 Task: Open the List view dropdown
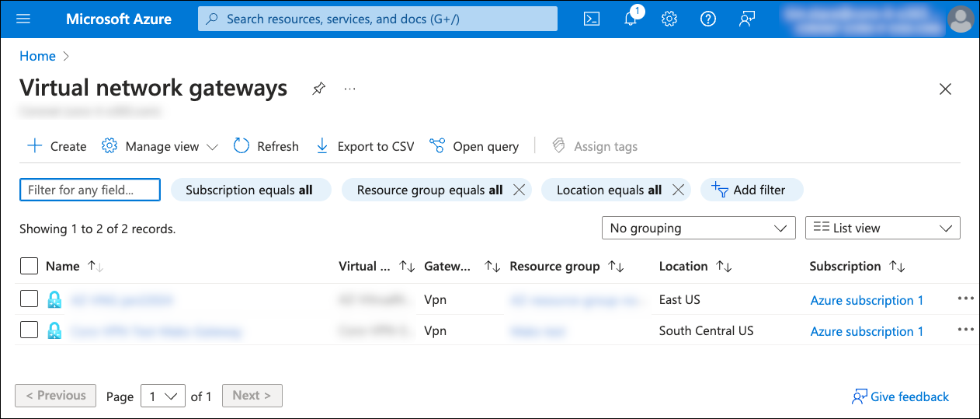point(882,228)
